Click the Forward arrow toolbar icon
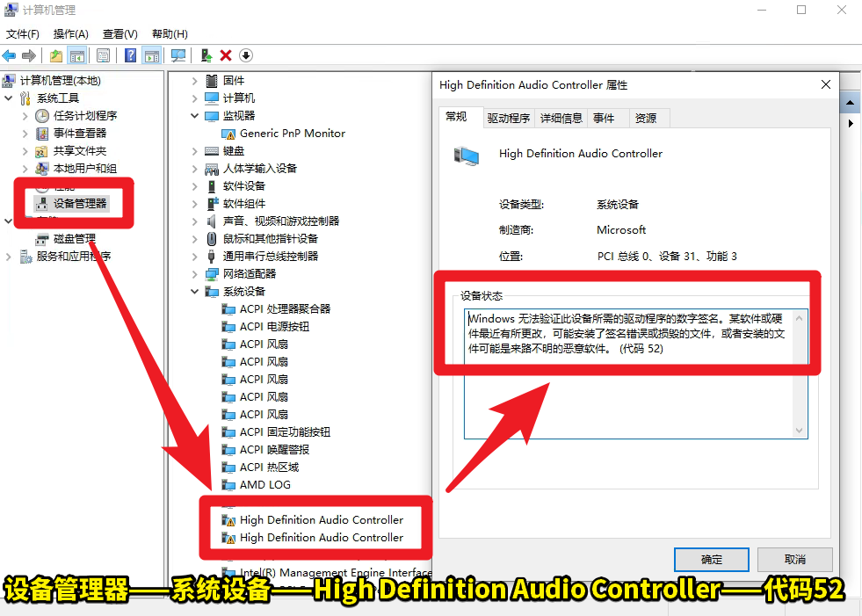 [29, 55]
